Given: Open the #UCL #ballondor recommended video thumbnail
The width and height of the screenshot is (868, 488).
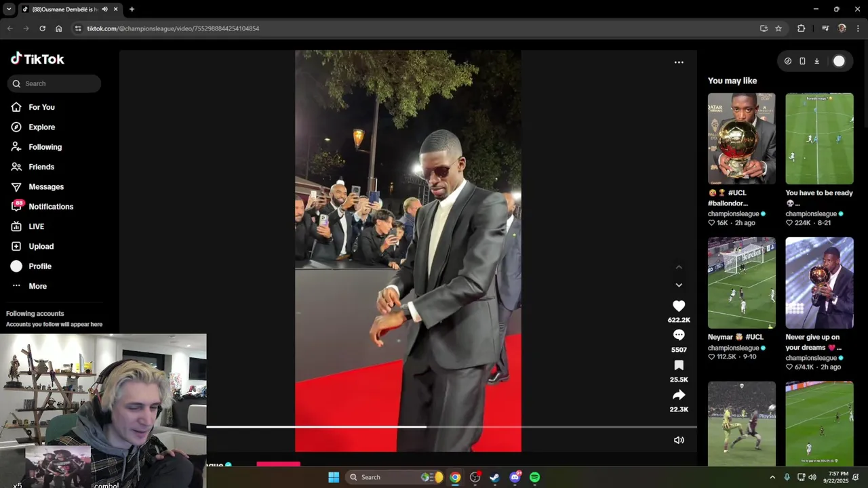Looking at the screenshot, I should tap(741, 138).
